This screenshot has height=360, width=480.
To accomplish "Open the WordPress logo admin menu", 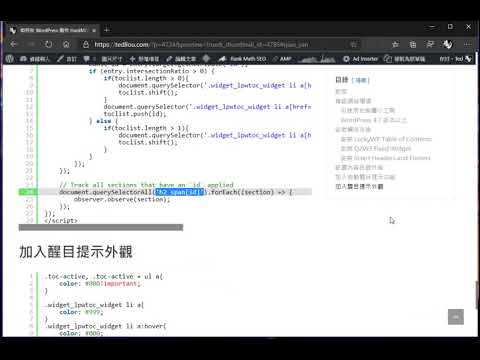I will pyautogui.click(x=10, y=59).
